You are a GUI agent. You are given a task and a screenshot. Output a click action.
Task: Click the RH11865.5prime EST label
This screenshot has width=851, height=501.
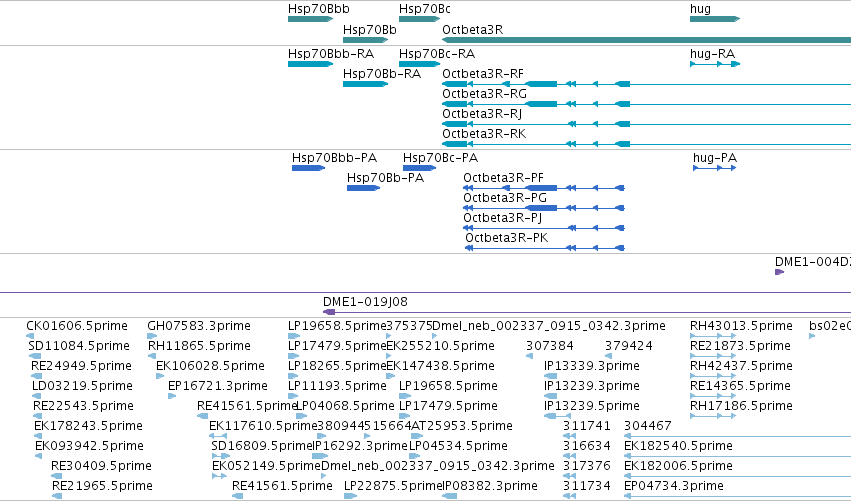coord(199,346)
